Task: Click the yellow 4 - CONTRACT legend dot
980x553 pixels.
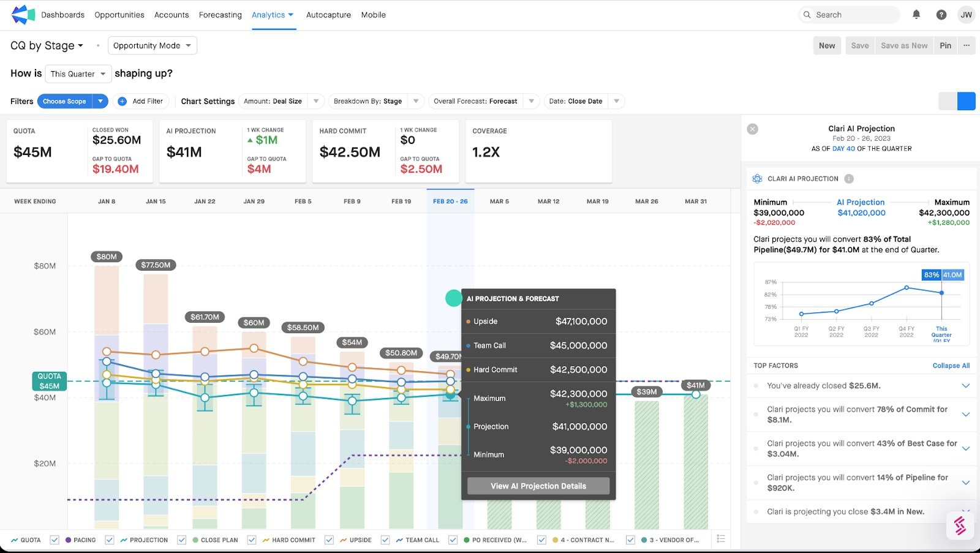Action: tap(555, 540)
